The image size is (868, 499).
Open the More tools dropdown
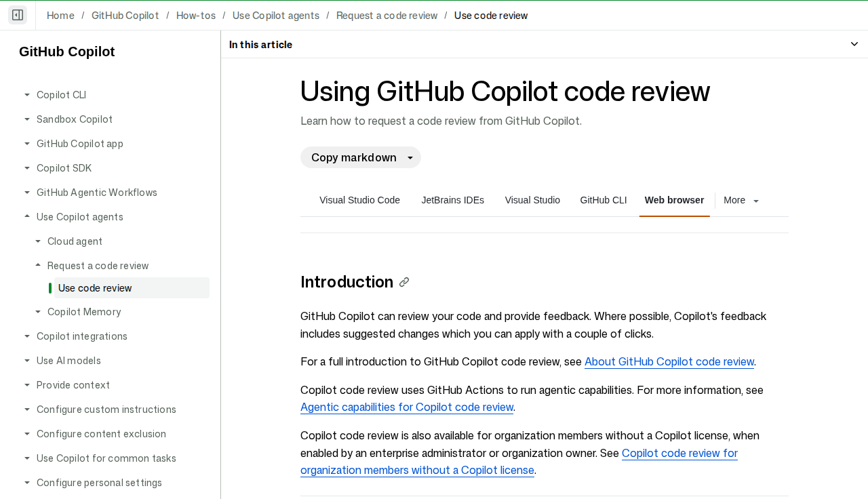pos(741,200)
